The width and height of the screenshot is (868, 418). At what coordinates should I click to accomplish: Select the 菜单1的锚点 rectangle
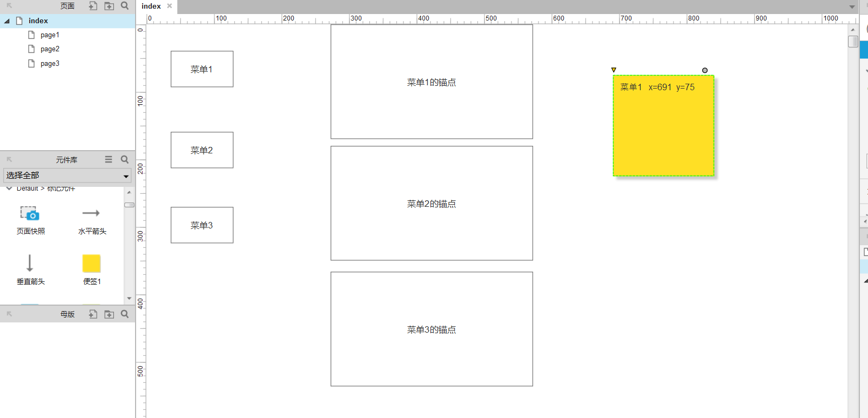tap(432, 82)
